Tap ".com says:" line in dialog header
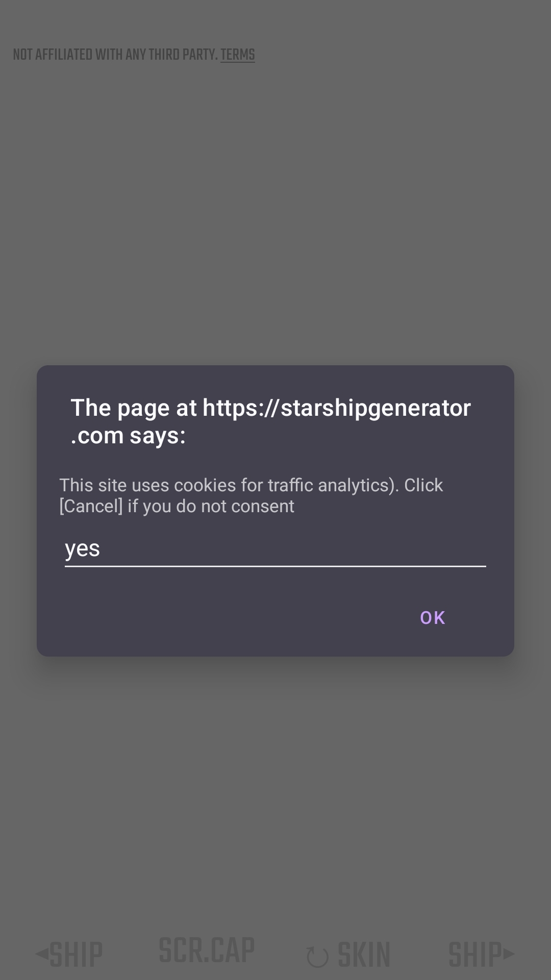The height and width of the screenshot is (980, 551). coord(128,436)
